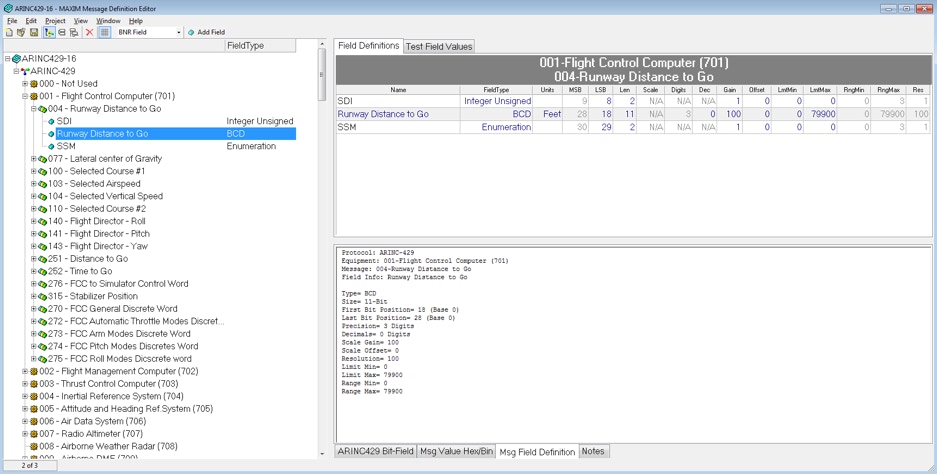Image resolution: width=937 pixels, height=474 pixels.
Task: Click the message icon beside 252 - Time to Go
Action: tap(43, 271)
